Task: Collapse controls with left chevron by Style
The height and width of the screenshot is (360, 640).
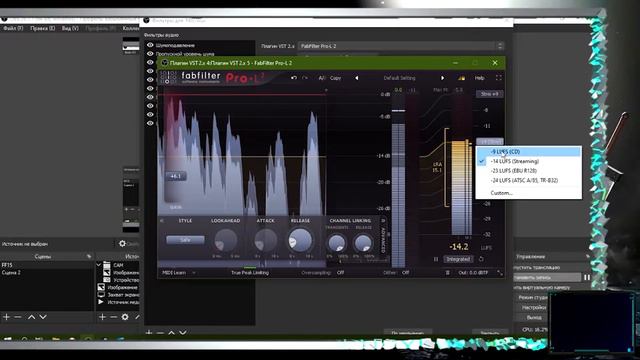Action: click(x=162, y=221)
